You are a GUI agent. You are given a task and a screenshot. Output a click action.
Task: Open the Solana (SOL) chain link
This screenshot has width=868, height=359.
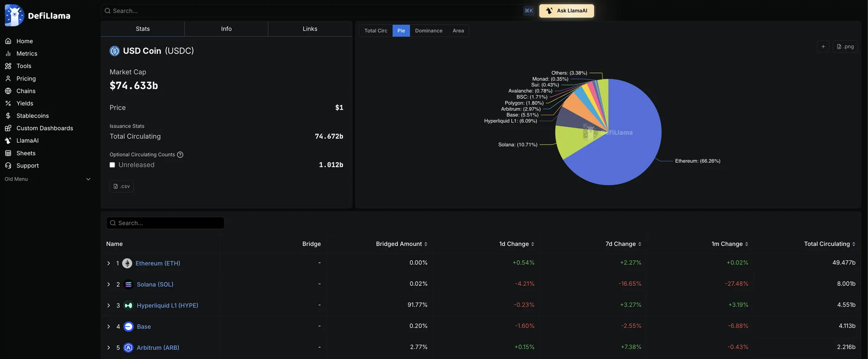click(x=155, y=284)
